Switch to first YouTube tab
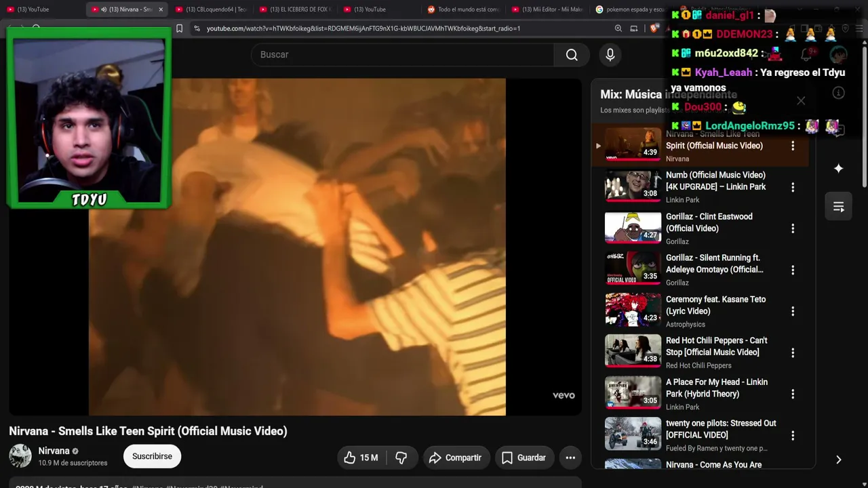Image resolution: width=868 pixels, height=488 pixels. click(x=42, y=9)
